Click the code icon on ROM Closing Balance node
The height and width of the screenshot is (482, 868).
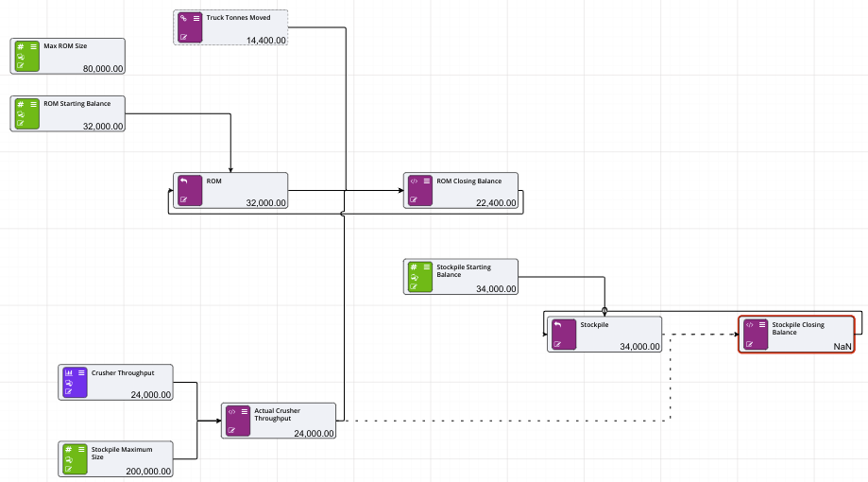point(413,181)
